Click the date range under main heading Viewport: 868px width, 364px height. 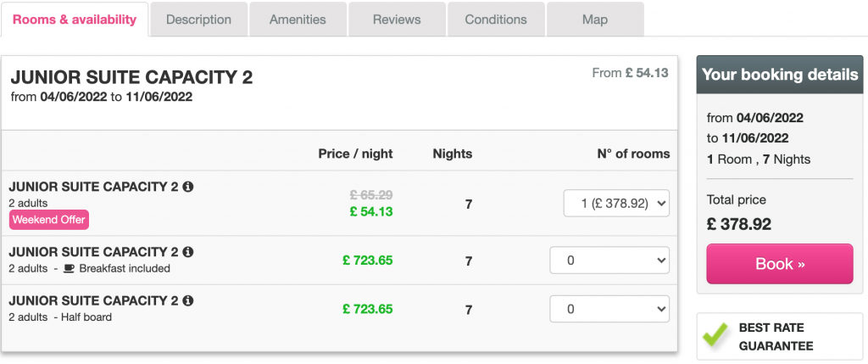pos(102,97)
